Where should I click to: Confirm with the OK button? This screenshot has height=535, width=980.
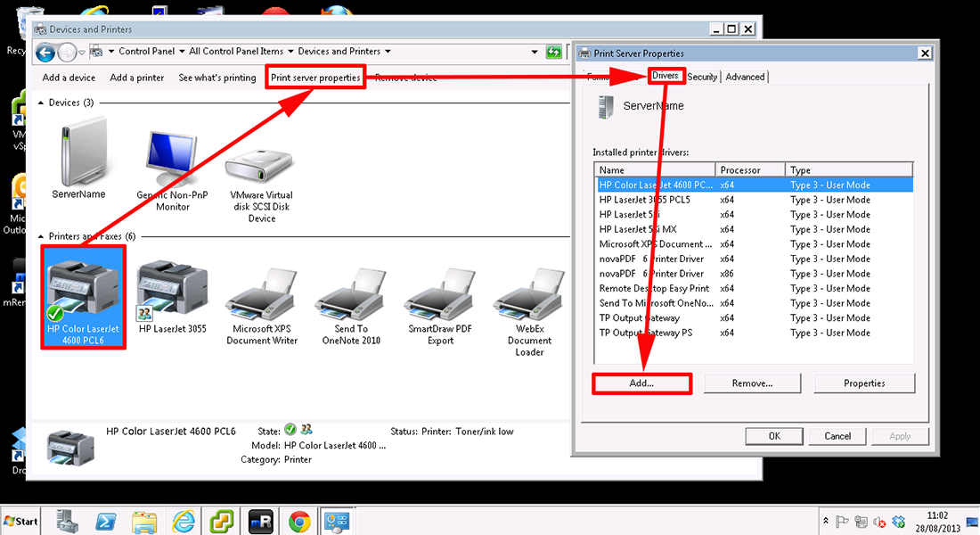pyautogui.click(x=774, y=436)
